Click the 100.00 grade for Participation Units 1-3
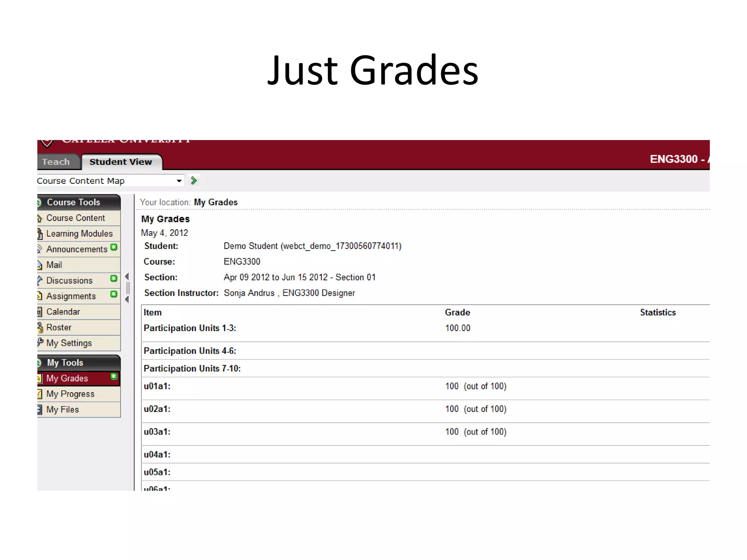This screenshot has height=560, width=747. point(458,328)
